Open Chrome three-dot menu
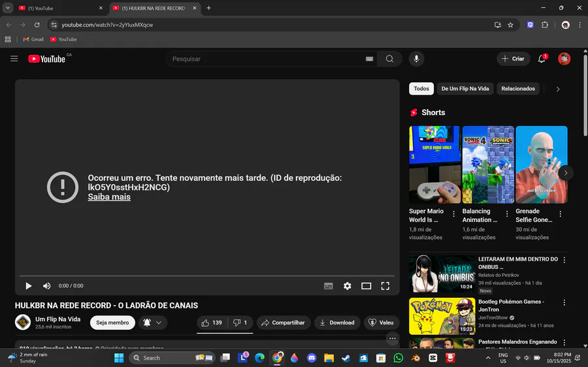This screenshot has width=588, height=367. (580, 25)
